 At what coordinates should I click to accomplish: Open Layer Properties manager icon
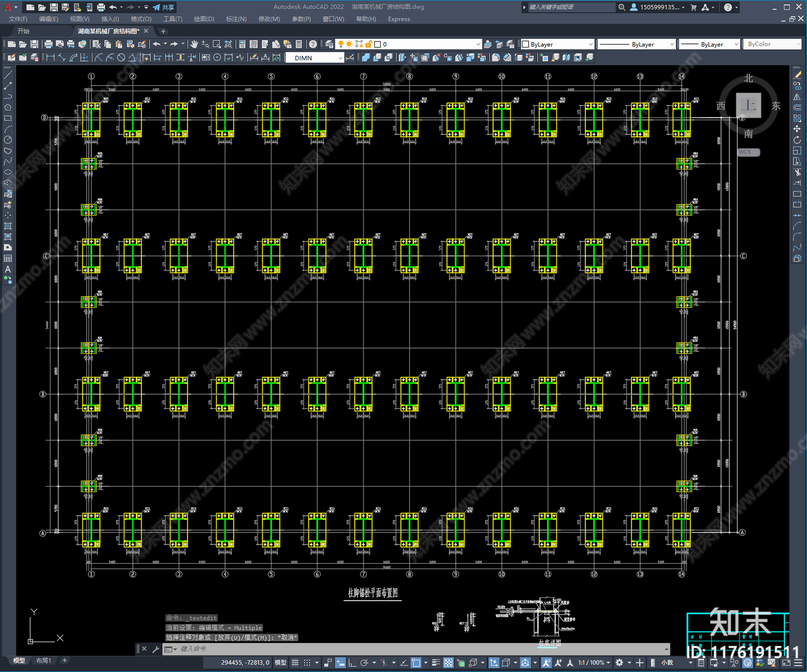[x=329, y=44]
